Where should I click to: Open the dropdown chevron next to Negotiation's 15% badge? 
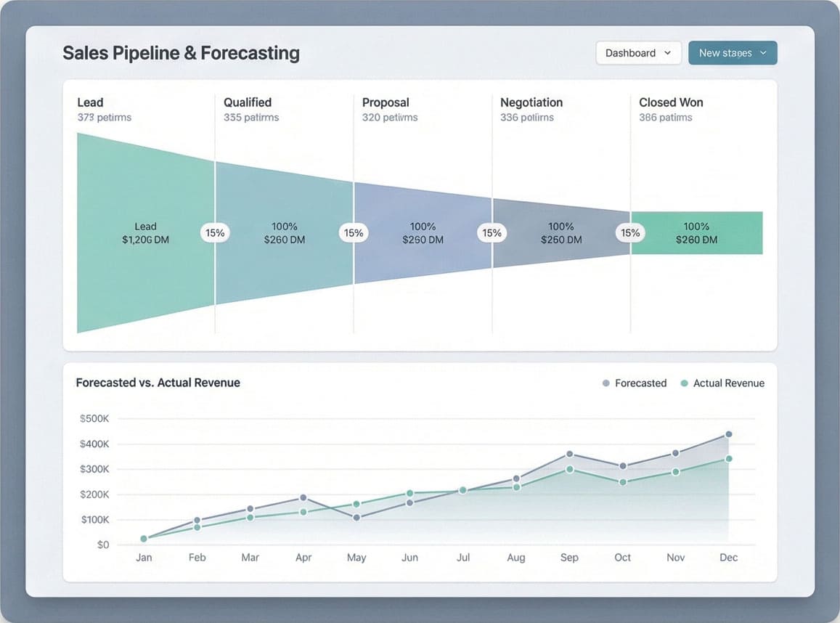coord(630,232)
